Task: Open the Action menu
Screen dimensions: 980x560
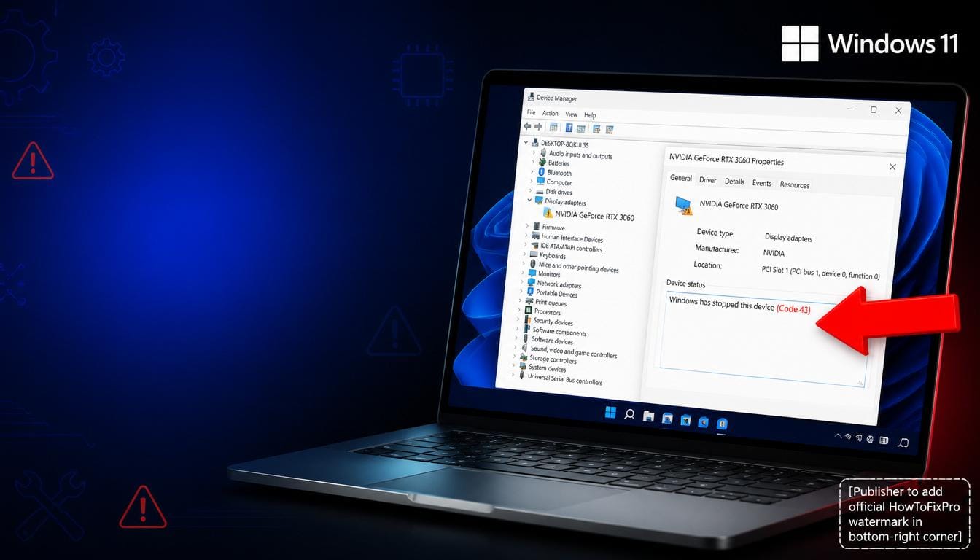Action: (x=551, y=113)
